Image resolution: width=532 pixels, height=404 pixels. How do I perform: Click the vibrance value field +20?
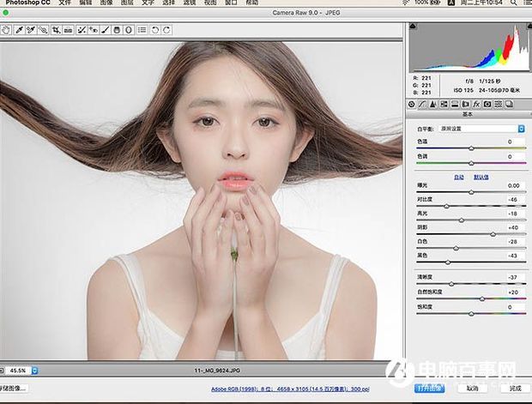[x=513, y=292]
